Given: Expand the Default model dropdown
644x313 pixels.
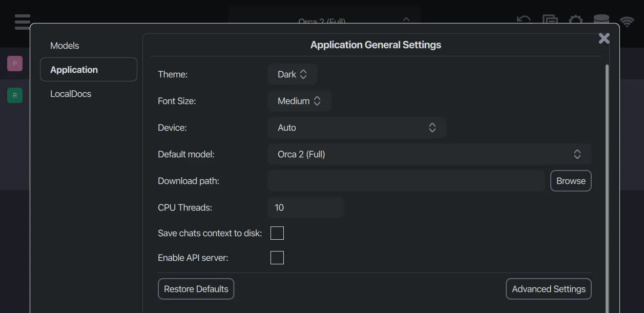Looking at the screenshot, I should pyautogui.click(x=429, y=154).
